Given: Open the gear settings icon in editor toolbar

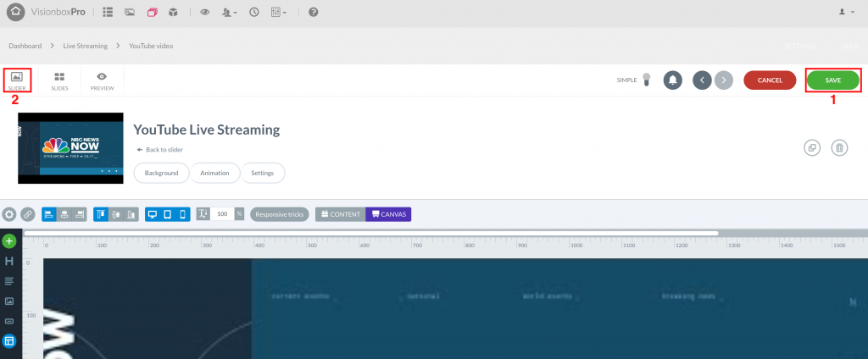Looking at the screenshot, I should [x=8, y=214].
